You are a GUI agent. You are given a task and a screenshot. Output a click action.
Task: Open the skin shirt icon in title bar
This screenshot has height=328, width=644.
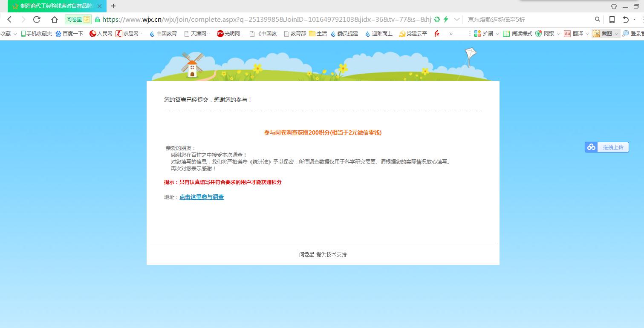pyautogui.click(x=614, y=6)
